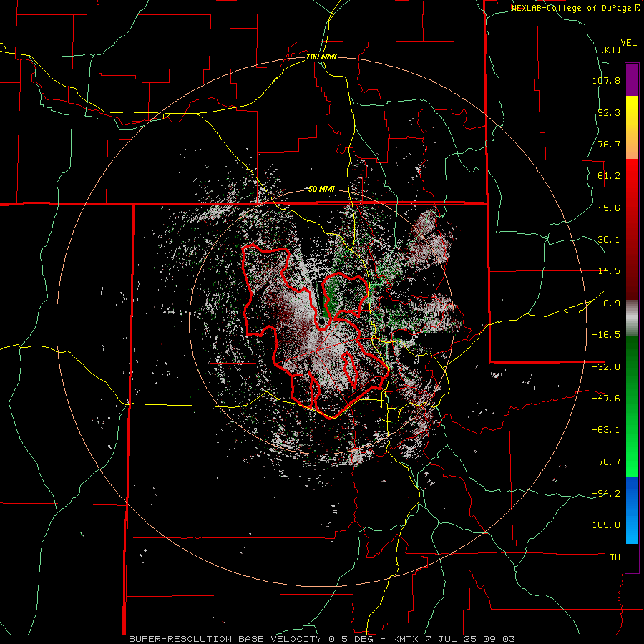Click the 45.6 velocity scale value
The image size is (644, 644).
pos(609,208)
